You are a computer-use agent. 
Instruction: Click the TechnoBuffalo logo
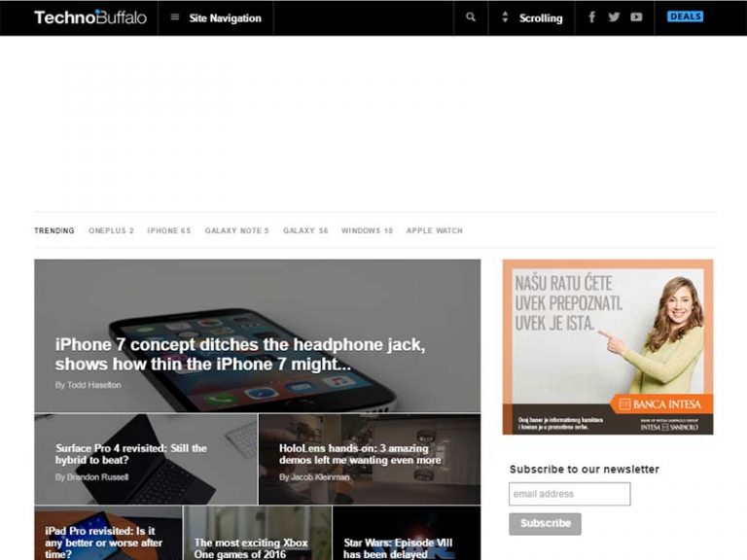point(90,17)
